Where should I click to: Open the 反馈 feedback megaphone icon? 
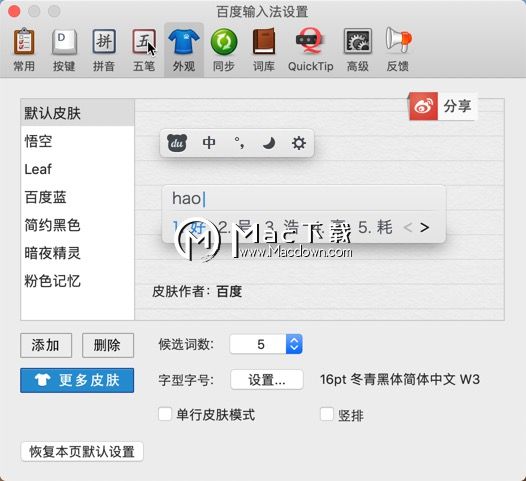click(x=398, y=50)
